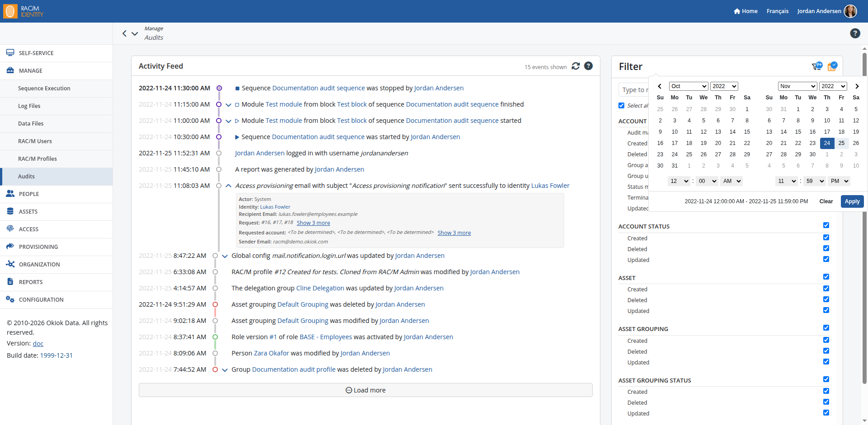Click the Load more button
The height and width of the screenshot is (425, 868).
click(x=365, y=390)
